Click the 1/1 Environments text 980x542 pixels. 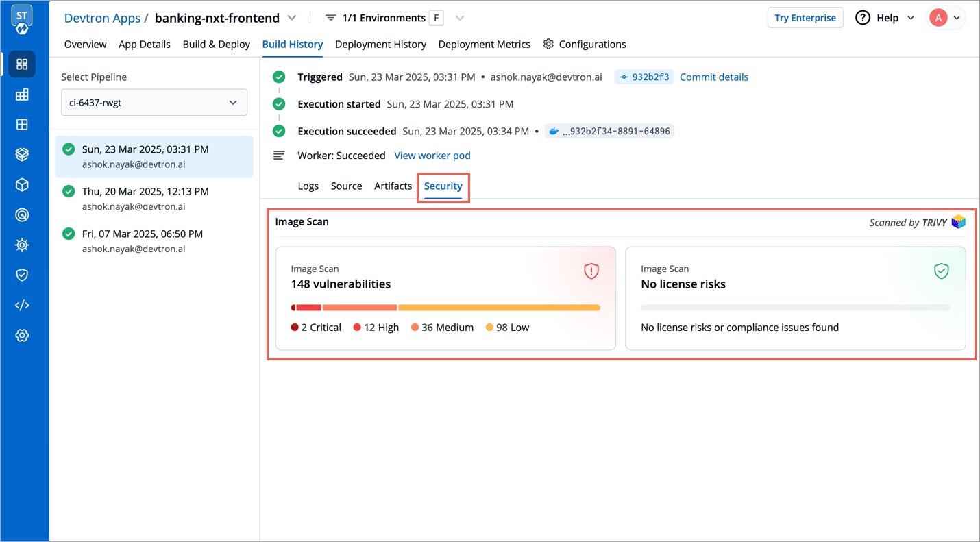[384, 18]
